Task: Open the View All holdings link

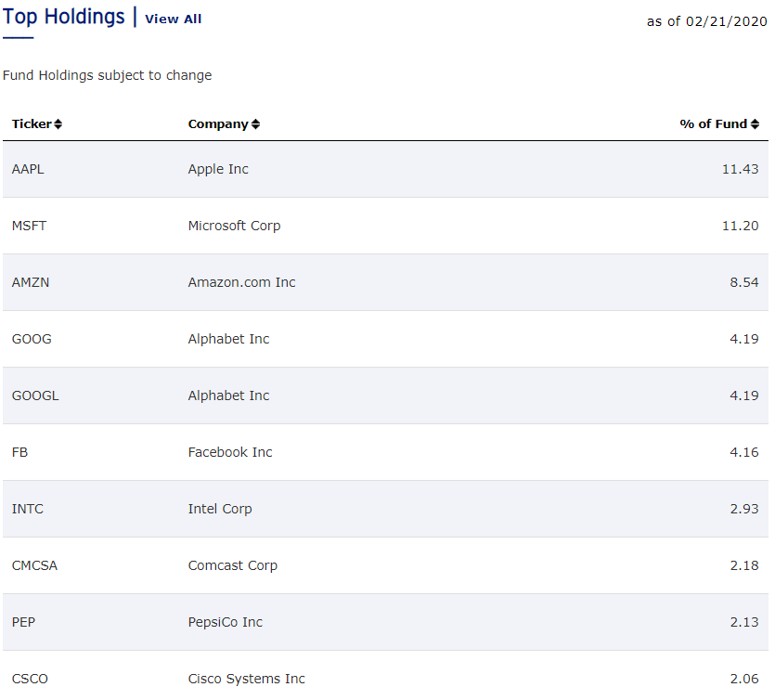Action: [x=173, y=19]
